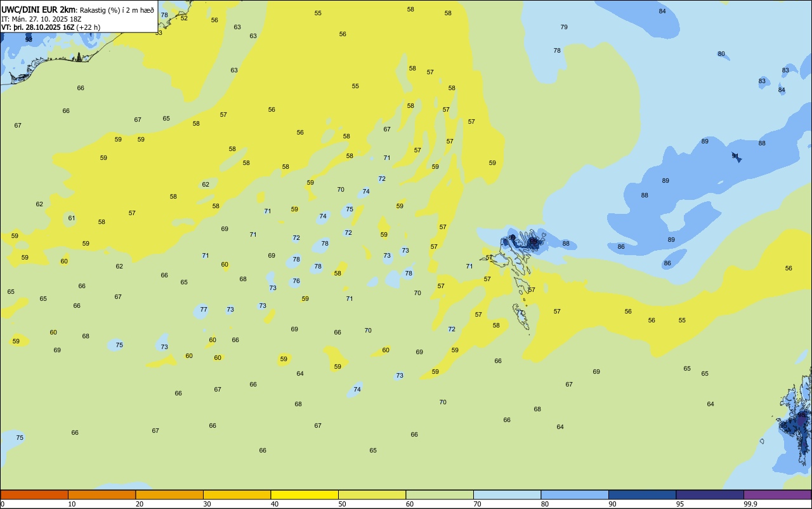This screenshot has width=812, height=509.
Task: Click the '95' legend tick label
Action: [680, 504]
